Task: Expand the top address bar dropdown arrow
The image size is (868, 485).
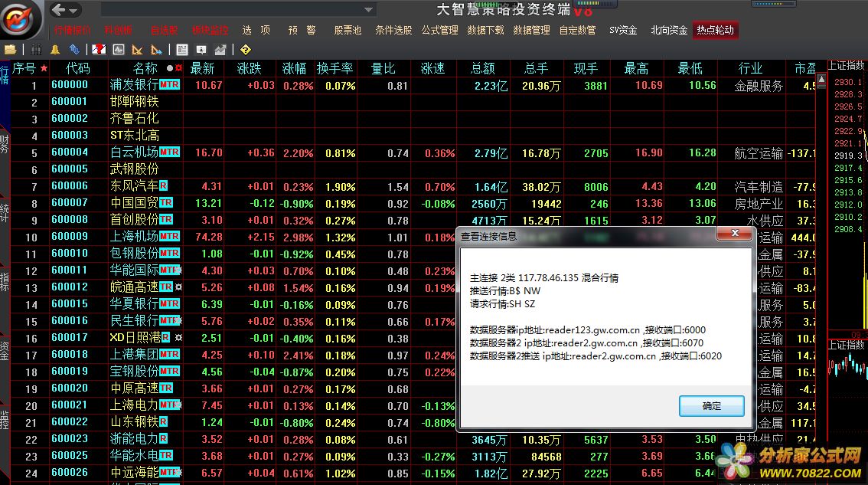Action: click(x=368, y=9)
